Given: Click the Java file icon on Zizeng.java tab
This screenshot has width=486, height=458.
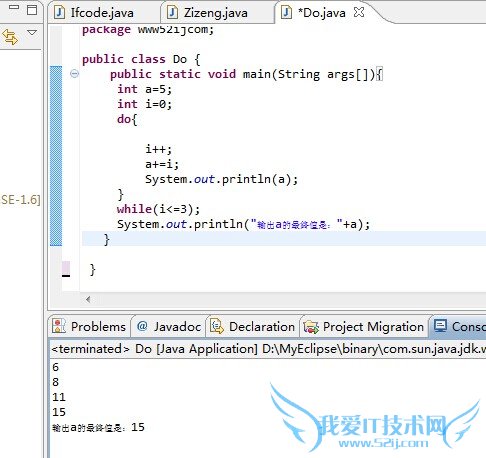Looking at the screenshot, I should coord(172,13).
